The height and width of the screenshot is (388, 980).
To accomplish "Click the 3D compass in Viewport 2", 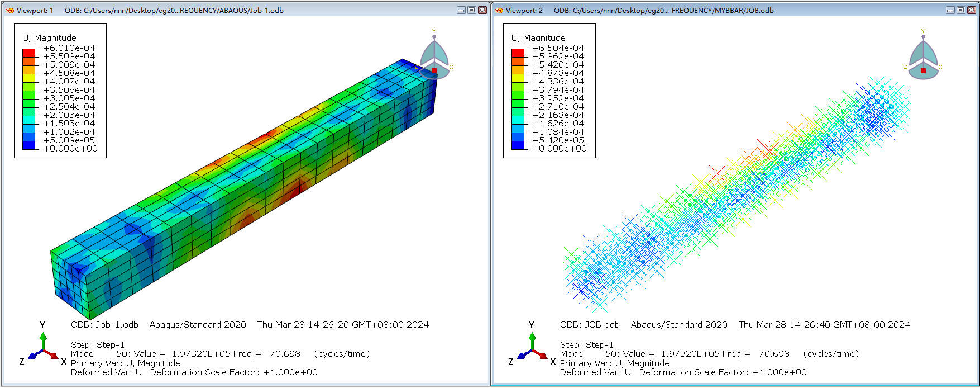I will (923, 55).
